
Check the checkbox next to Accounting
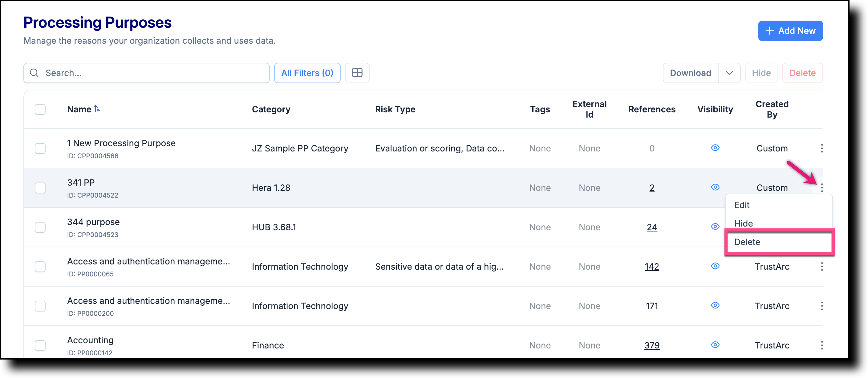coord(40,345)
